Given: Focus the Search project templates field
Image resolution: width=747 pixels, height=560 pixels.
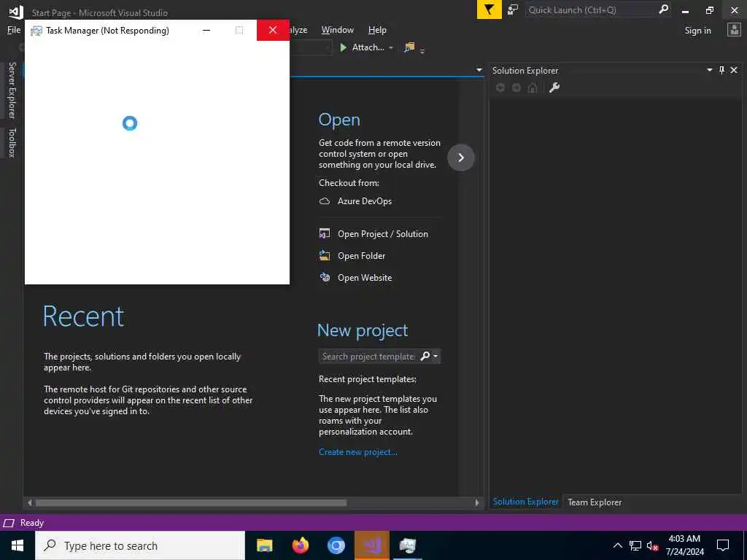Looking at the screenshot, I should 368,356.
